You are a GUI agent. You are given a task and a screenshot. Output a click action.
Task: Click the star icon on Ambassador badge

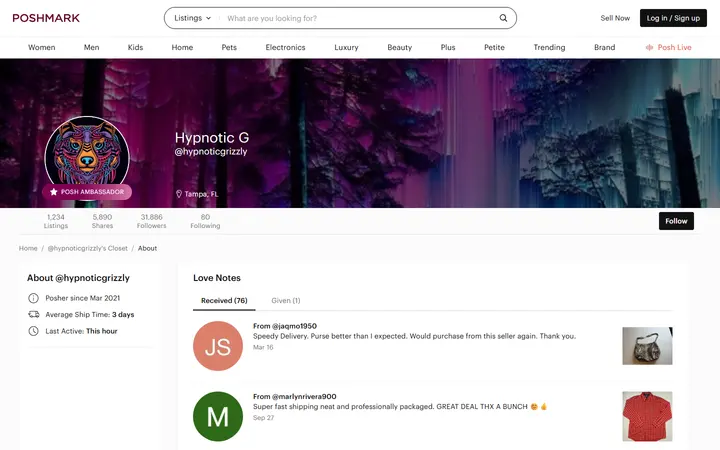54,192
